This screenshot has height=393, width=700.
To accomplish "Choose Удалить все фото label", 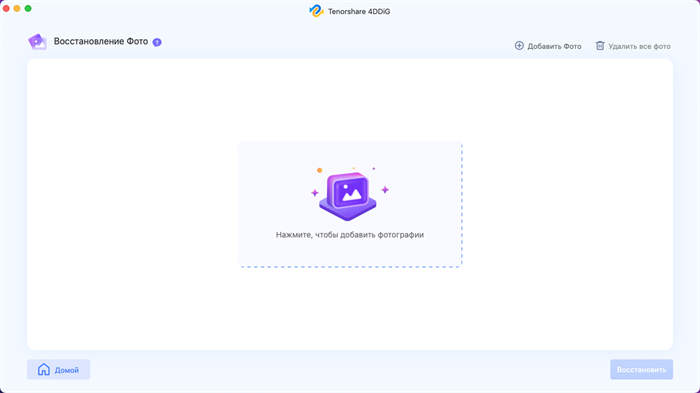I will (x=639, y=46).
